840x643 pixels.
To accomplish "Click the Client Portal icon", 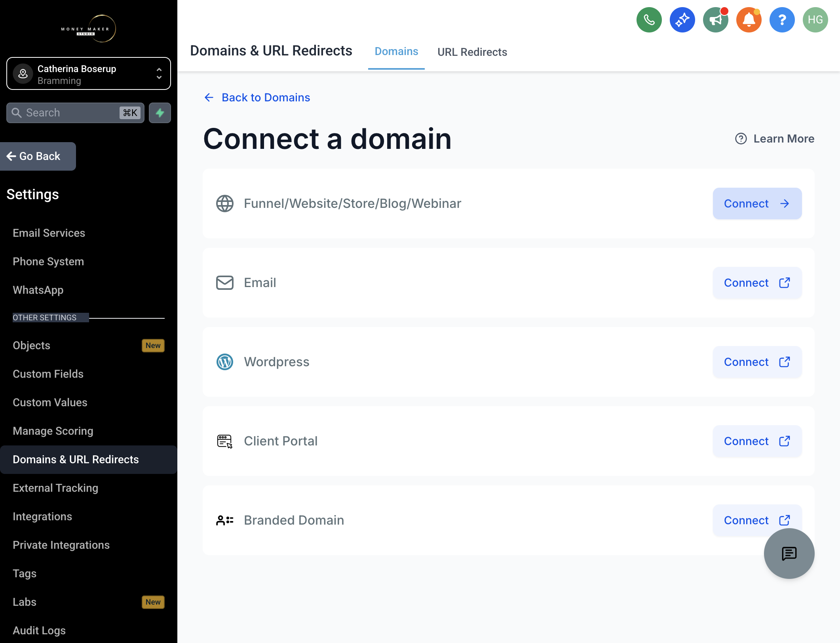I will [225, 441].
